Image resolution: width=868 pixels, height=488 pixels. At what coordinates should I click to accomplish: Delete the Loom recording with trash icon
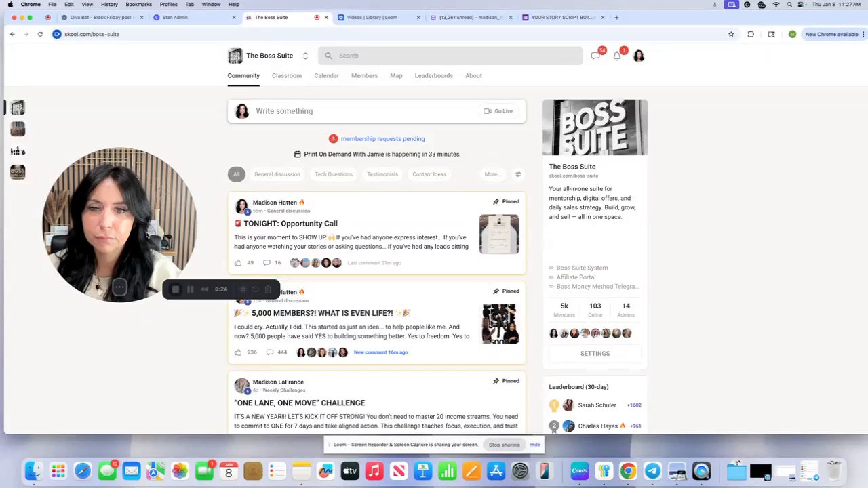[x=268, y=289]
